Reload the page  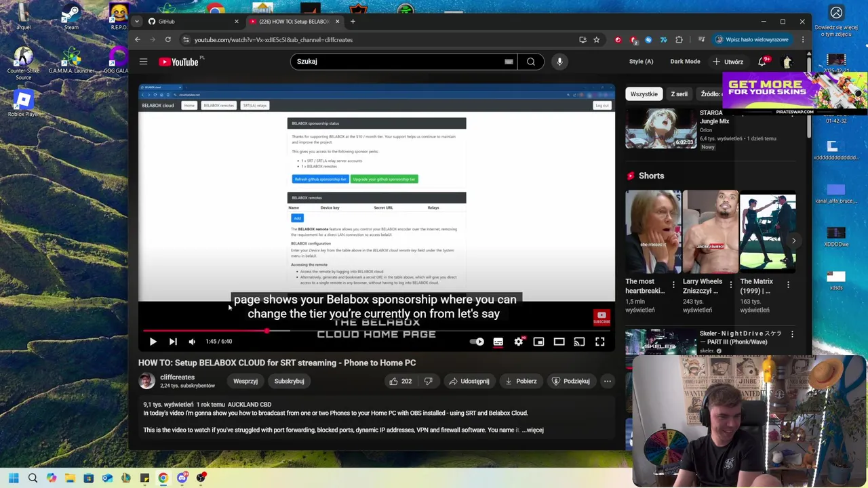pyautogui.click(x=167, y=40)
